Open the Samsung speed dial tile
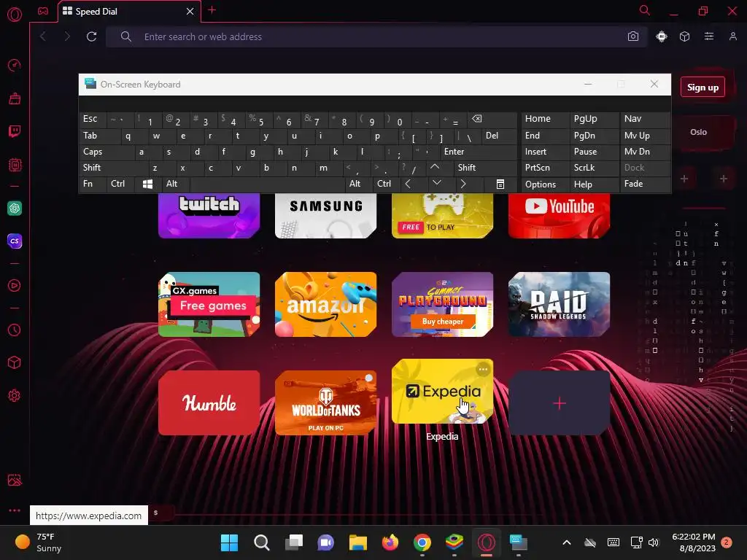Image resolution: width=747 pixels, height=560 pixels. [326, 215]
